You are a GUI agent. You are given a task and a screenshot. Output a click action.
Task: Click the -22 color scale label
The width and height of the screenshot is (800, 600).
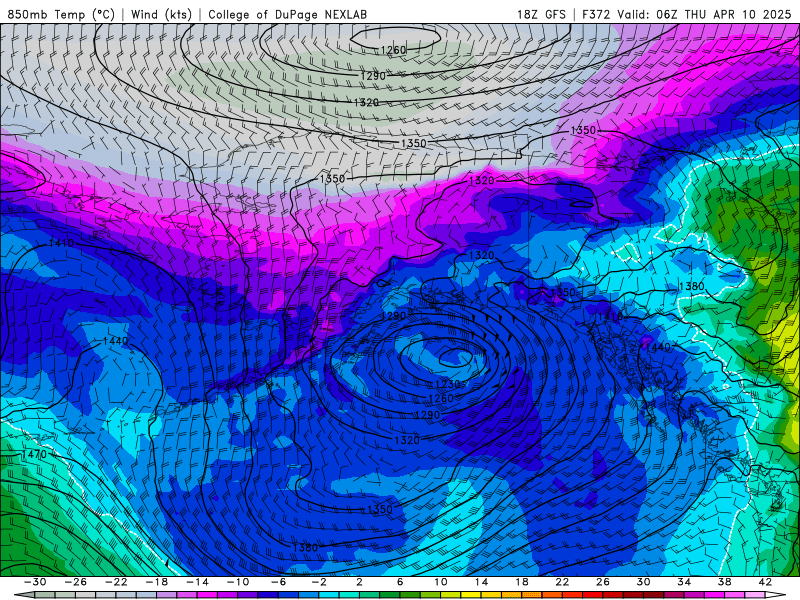[x=116, y=582]
